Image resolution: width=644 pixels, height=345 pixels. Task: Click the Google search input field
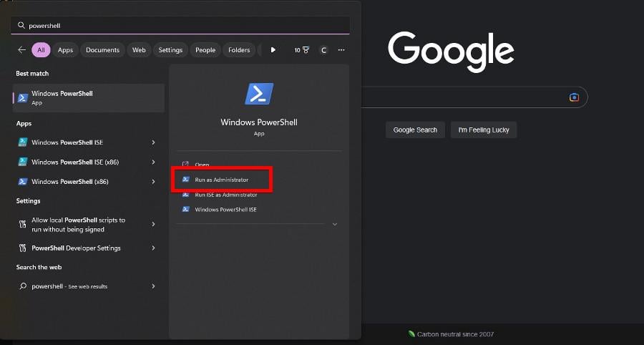coord(474,97)
